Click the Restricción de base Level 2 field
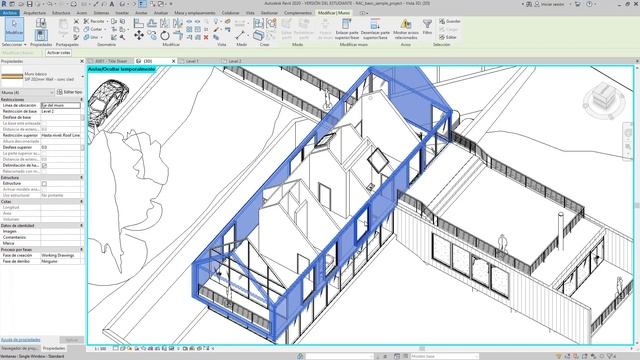The image size is (640, 360). 61,111
